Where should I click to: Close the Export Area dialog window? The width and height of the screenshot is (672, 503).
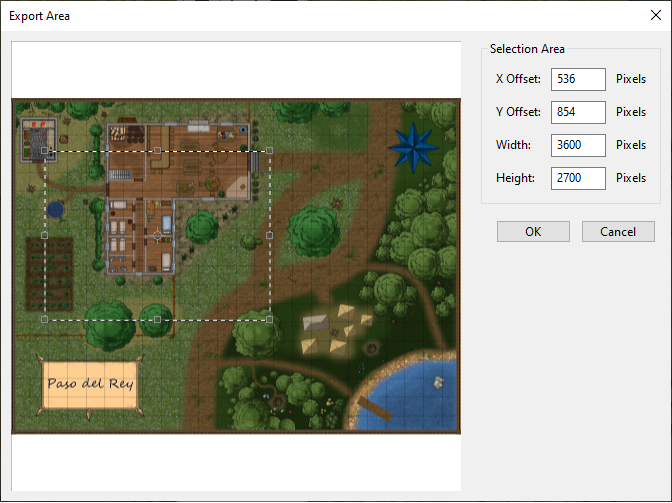coord(642,16)
